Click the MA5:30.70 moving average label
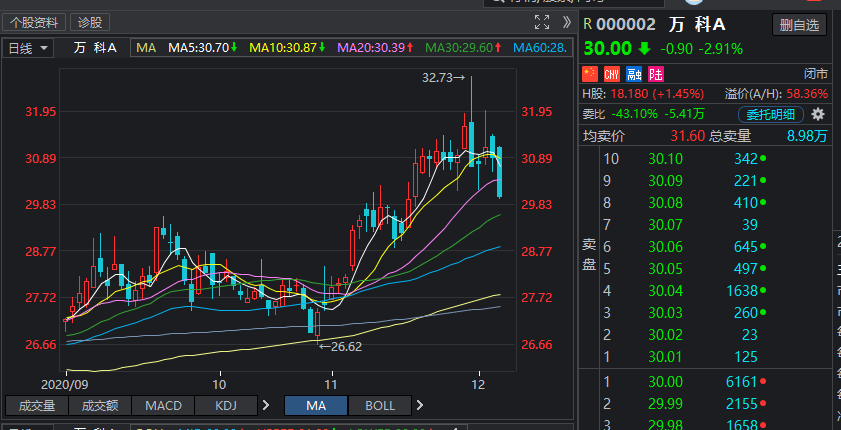841x430 pixels. pos(203,48)
